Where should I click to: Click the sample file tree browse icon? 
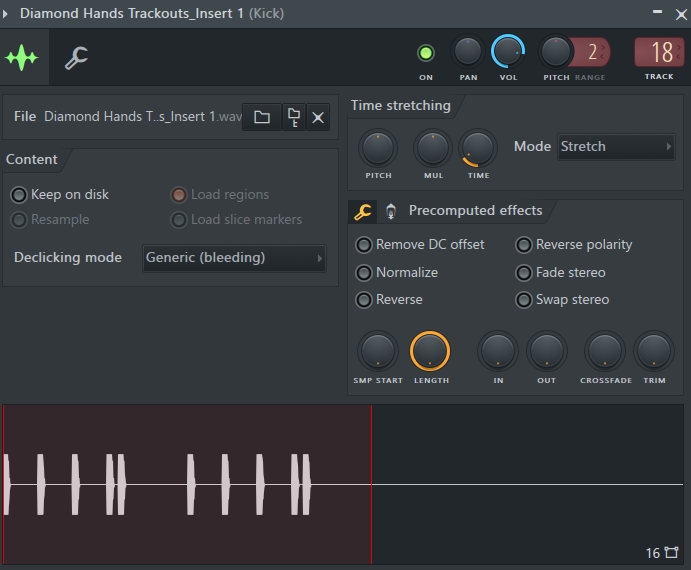(x=294, y=117)
